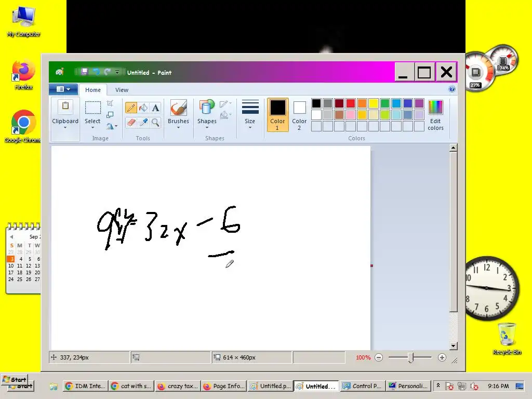Switch to the Home ribbon tab
Image resolution: width=532 pixels, height=399 pixels.
[x=93, y=90]
